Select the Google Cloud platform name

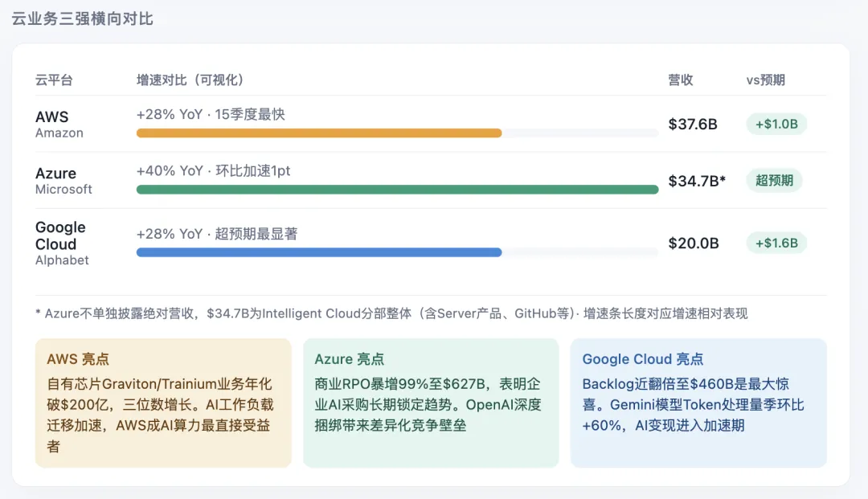point(60,235)
